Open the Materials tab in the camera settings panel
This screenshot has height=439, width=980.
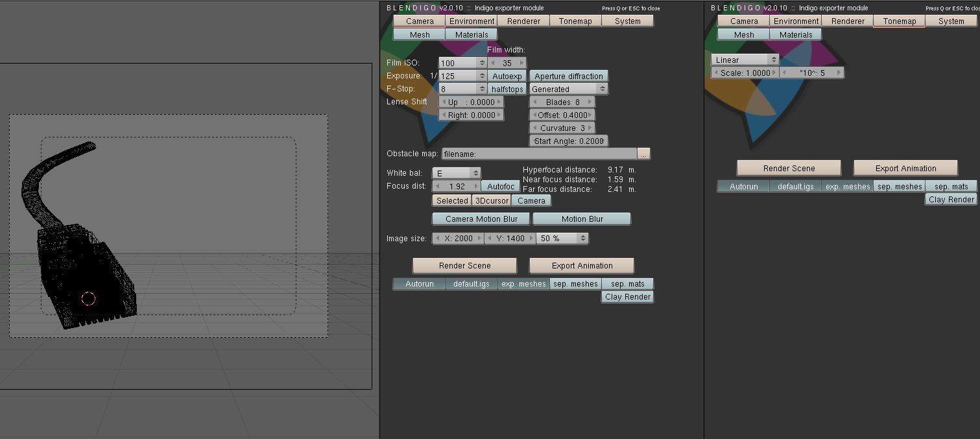[472, 34]
